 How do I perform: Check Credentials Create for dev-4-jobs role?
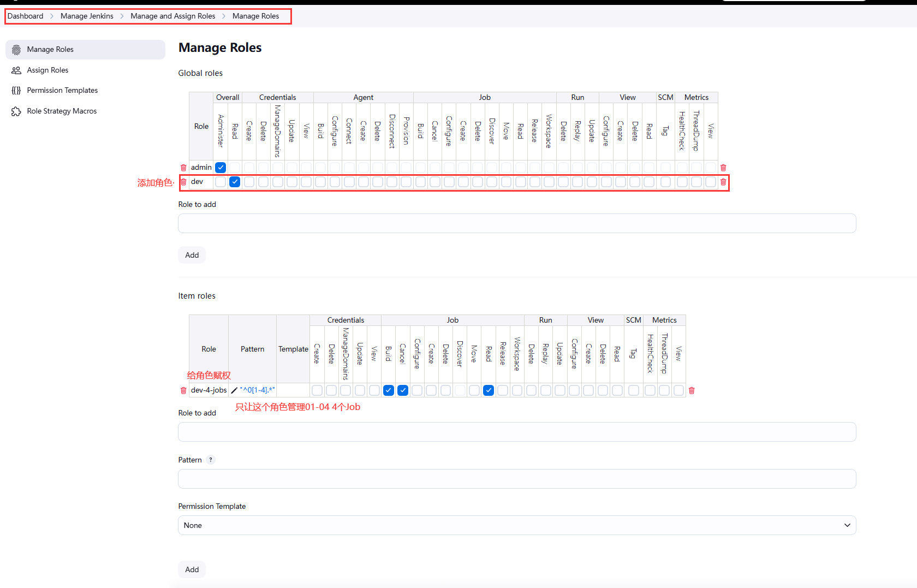317,390
